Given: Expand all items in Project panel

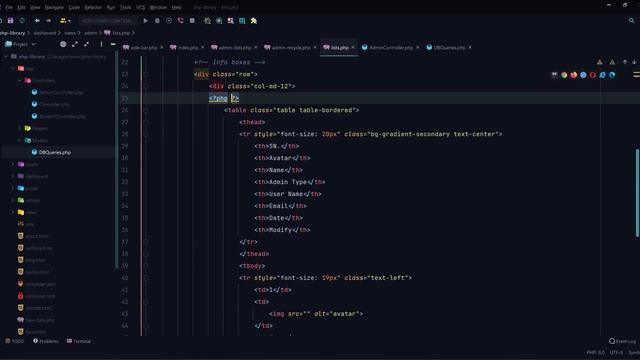Looking at the screenshot, I should (75, 44).
